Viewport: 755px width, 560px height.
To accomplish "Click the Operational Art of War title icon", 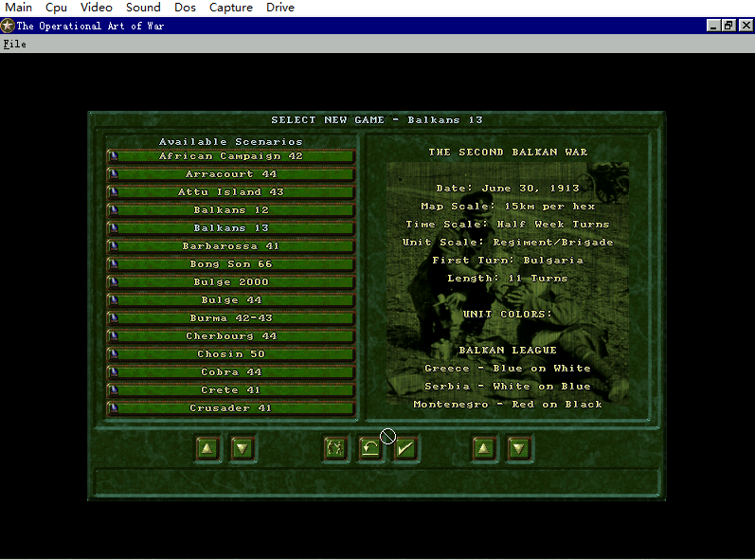I will pos(8,26).
